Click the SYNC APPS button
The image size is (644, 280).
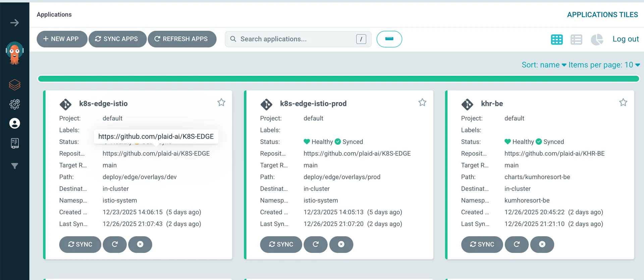[117, 39]
